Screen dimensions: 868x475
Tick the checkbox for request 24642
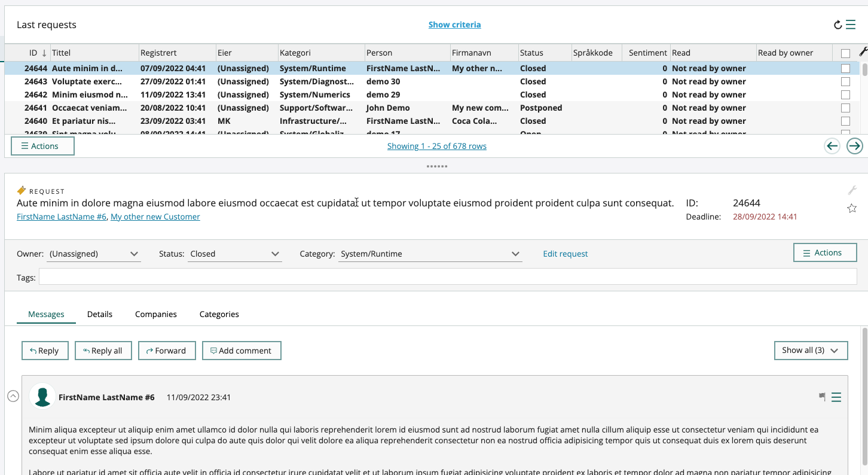tap(845, 95)
